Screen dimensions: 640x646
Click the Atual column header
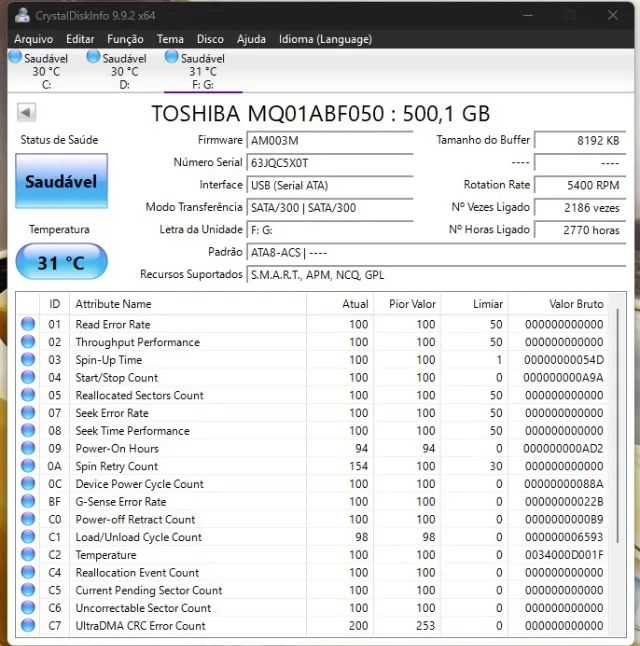point(340,304)
